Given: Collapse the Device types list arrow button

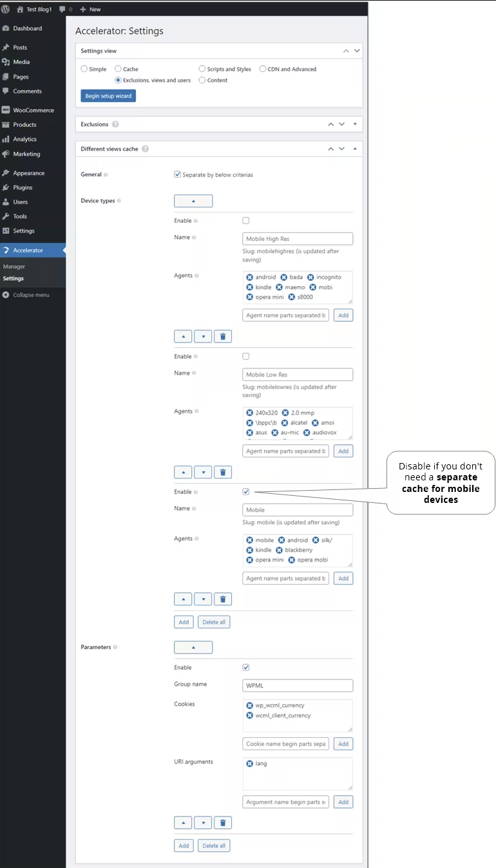Looking at the screenshot, I should (193, 201).
